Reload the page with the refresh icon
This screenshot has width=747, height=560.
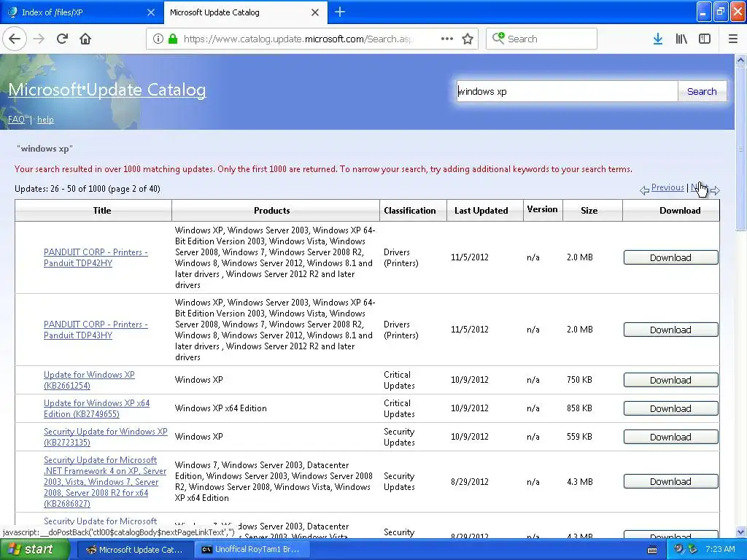coord(62,39)
